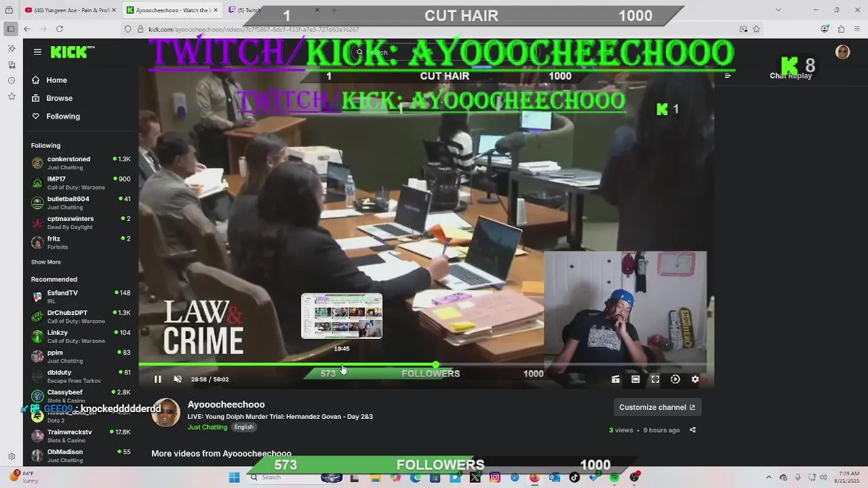Screen dimensions: 868x488
Task: Expand Show More under Following
Action: click(x=45, y=262)
